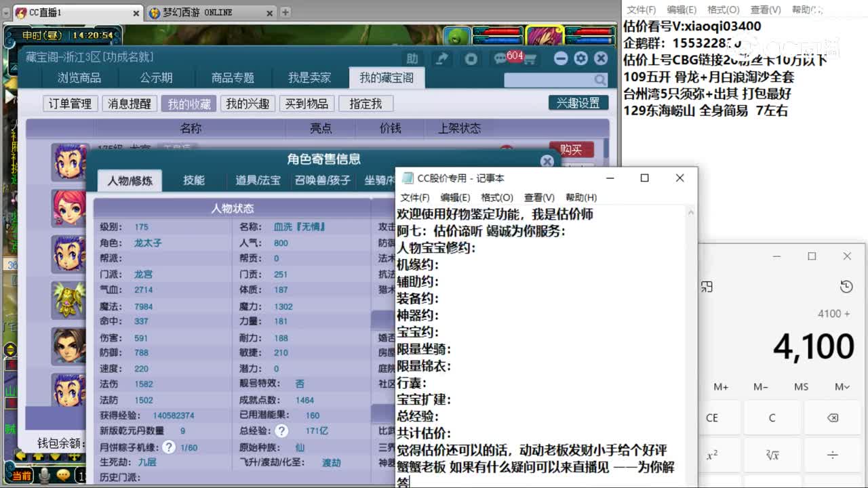Click the 指定我 button
This screenshot has width=868, height=488.
[x=366, y=104]
